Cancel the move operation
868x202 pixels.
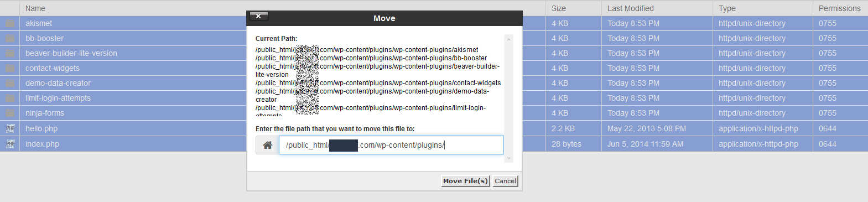505,181
